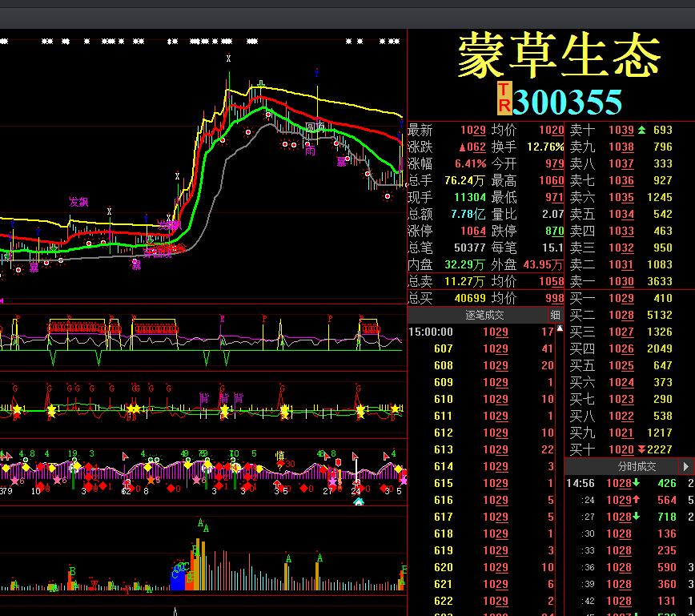695x616 pixels.
Task: Click the :24 trade row with volume 564
Action: pyautogui.click(x=629, y=501)
